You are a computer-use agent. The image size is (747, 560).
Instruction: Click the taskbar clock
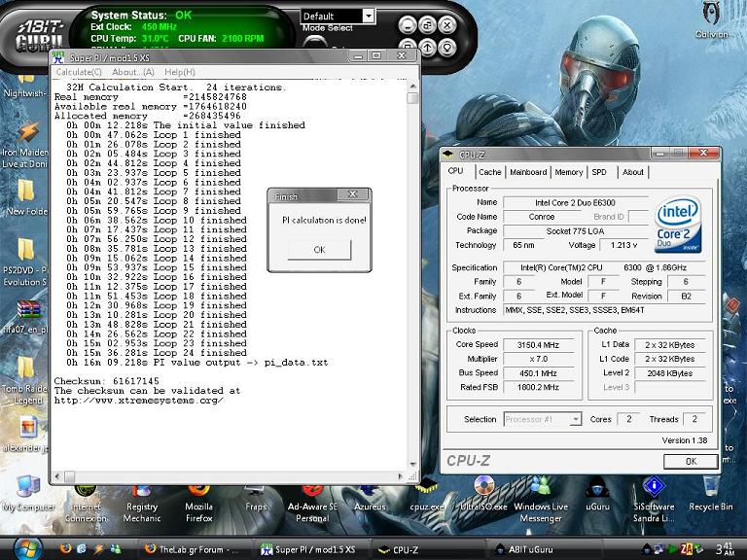pos(725,548)
